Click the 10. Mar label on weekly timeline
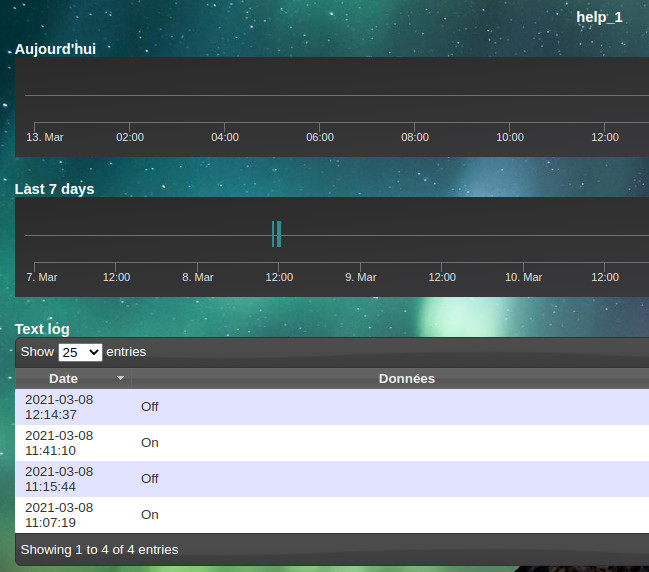Image resolution: width=649 pixels, height=572 pixels. click(523, 277)
